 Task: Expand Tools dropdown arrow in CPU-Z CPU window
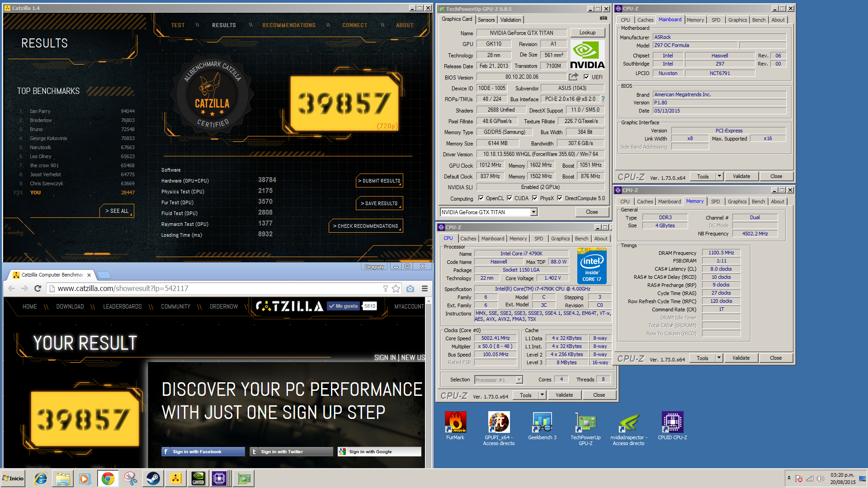[542, 395]
